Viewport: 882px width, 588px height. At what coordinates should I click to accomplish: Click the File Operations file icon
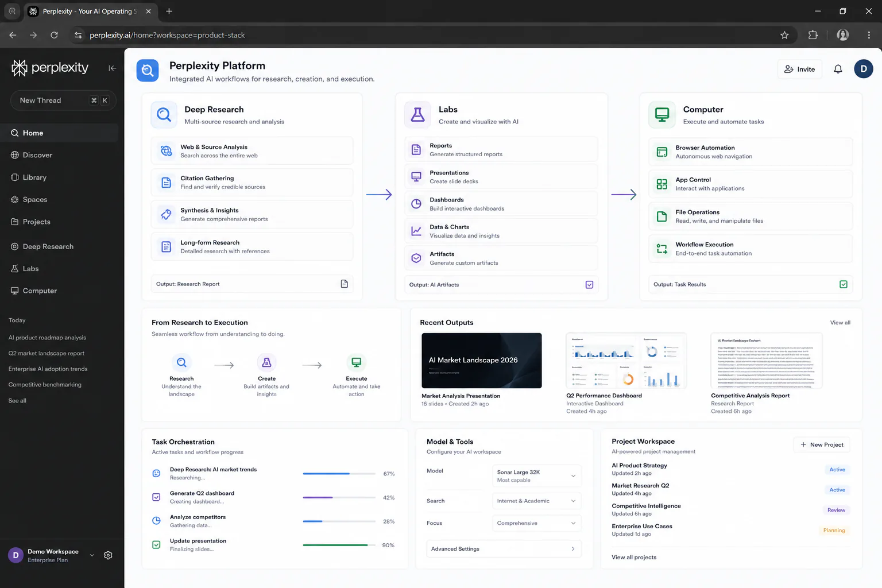coord(662,216)
